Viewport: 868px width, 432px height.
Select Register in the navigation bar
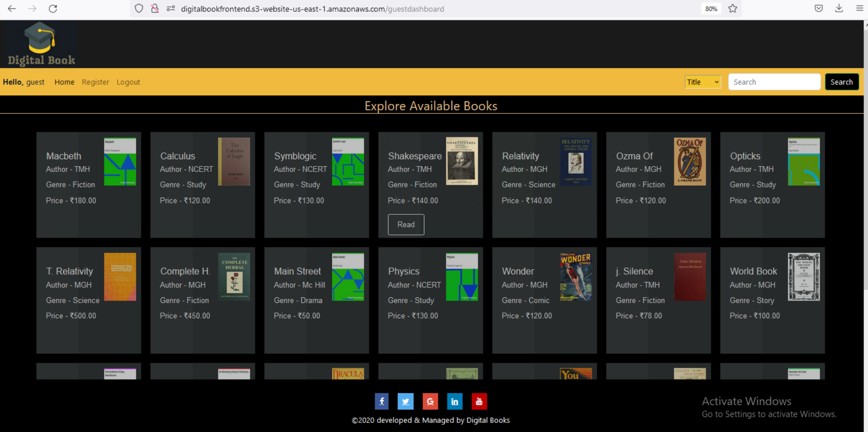(95, 82)
